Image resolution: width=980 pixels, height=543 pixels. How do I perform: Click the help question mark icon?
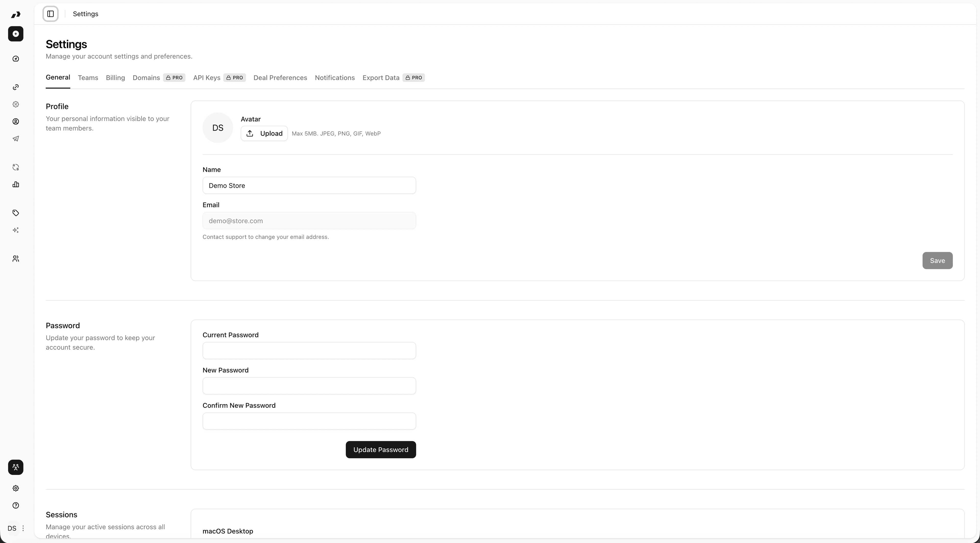16,505
